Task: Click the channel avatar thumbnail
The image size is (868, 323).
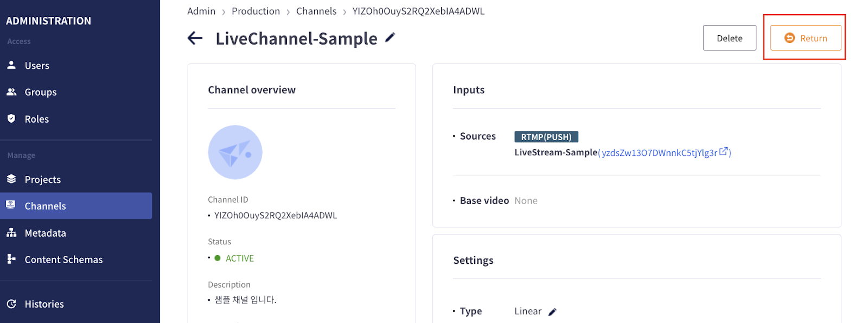Action: [x=235, y=153]
